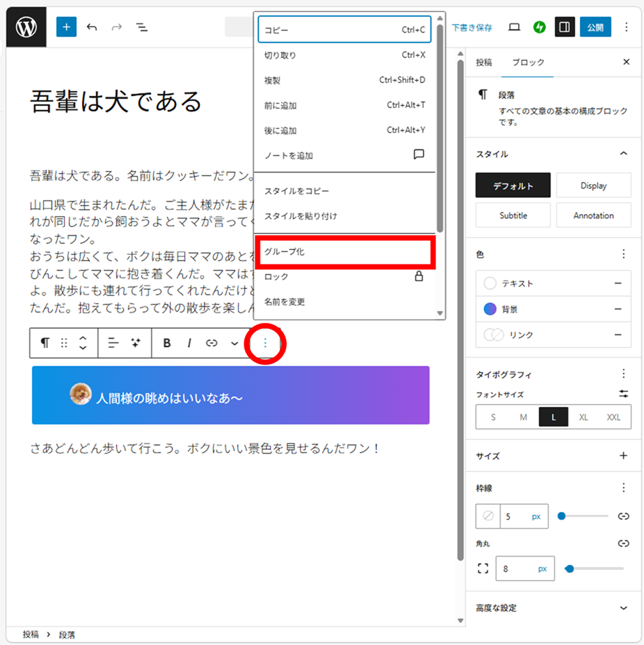The width and height of the screenshot is (644, 645).
Task: Open the 背景 color swatch
Action: tap(490, 309)
